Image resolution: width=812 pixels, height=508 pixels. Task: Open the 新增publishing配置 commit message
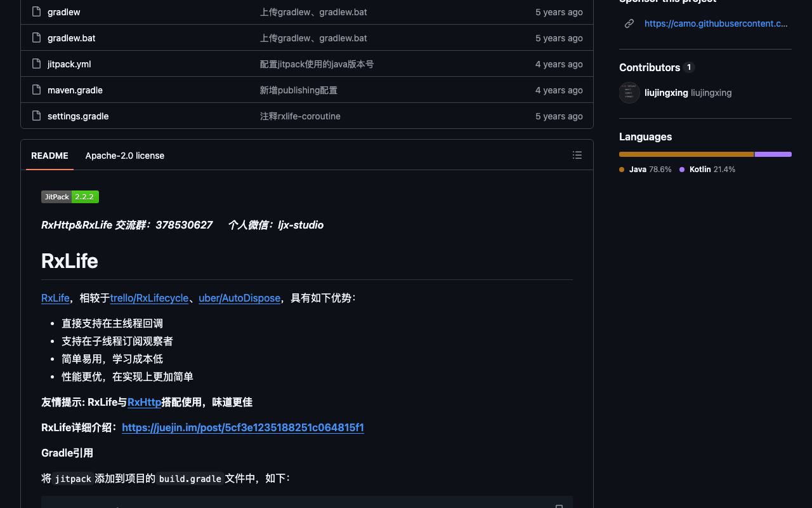(298, 90)
